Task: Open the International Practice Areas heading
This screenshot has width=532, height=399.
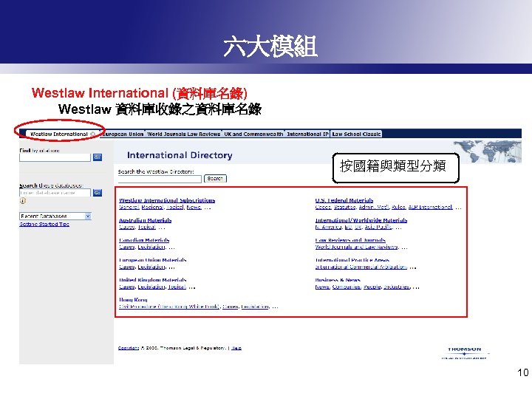Action: (352, 260)
